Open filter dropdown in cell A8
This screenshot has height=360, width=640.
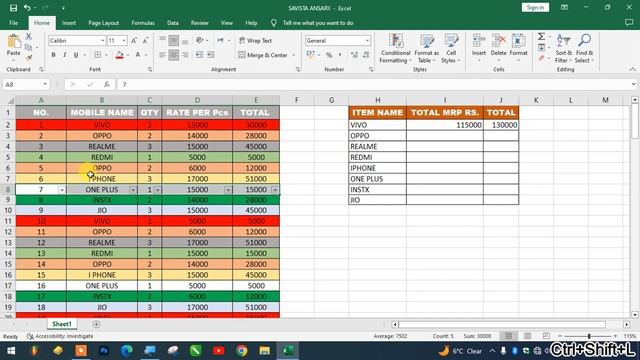62,190
